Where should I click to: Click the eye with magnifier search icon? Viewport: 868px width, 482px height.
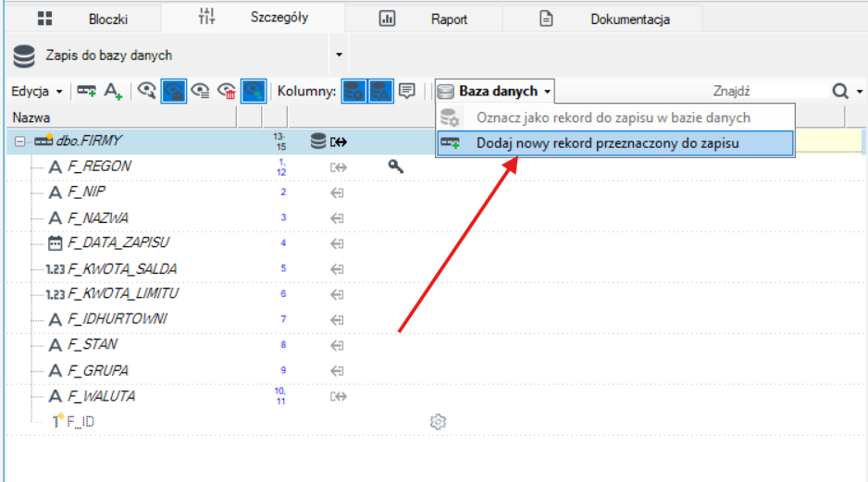click(147, 91)
